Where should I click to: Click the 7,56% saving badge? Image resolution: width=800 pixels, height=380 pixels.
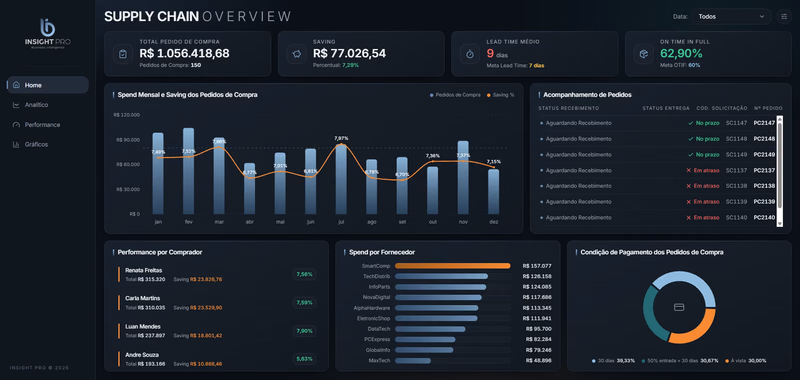[x=305, y=274]
